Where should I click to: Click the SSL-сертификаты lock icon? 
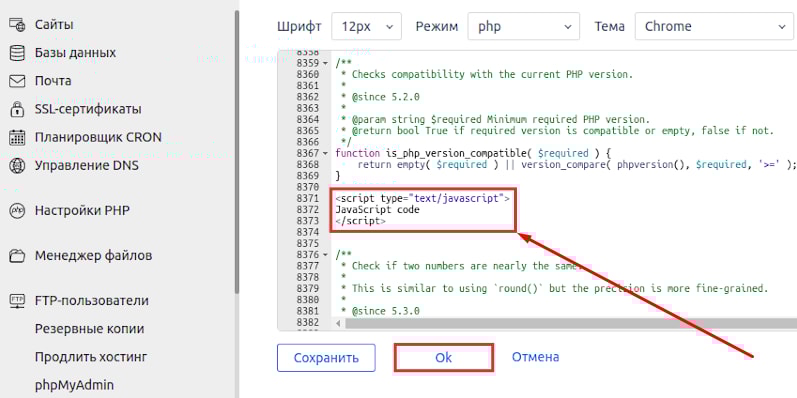click(x=17, y=109)
